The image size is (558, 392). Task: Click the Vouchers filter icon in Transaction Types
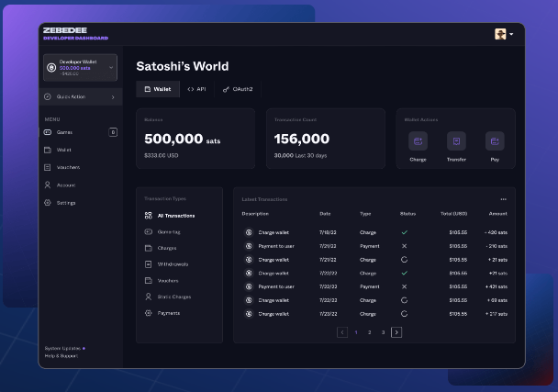(149, 281)
